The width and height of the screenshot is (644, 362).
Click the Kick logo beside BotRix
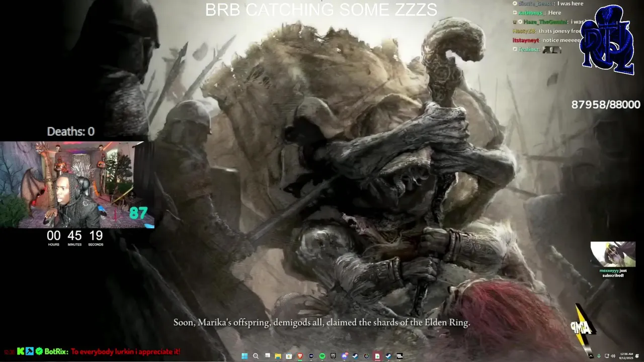pyautogui.click(x=21, y=352)
